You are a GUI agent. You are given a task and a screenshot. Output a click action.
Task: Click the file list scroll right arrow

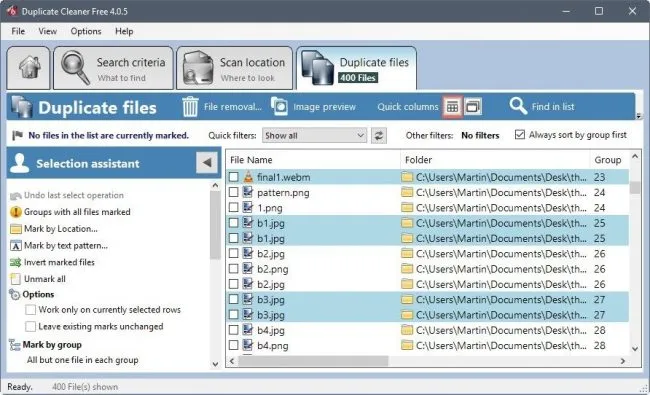point(622,361)
